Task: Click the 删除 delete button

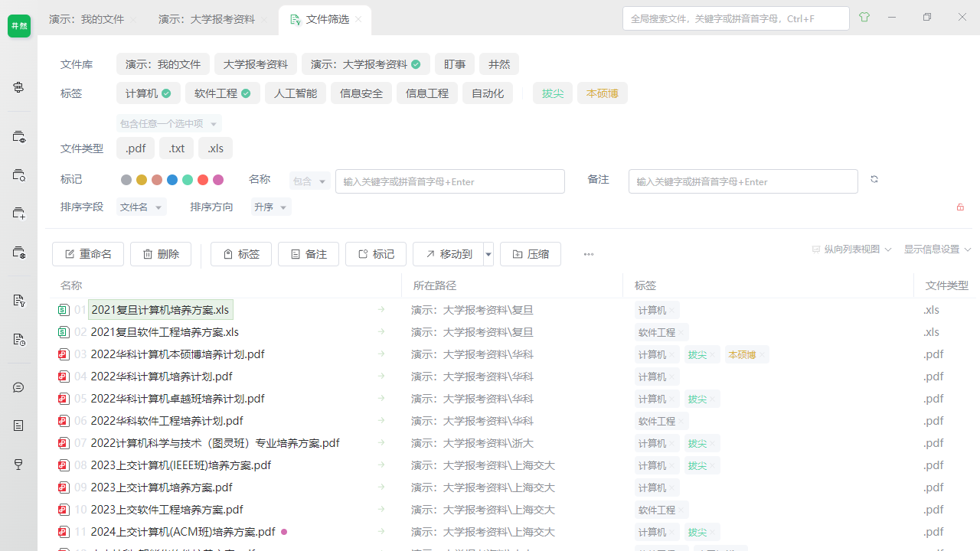Action: click(x=161, y=253)
